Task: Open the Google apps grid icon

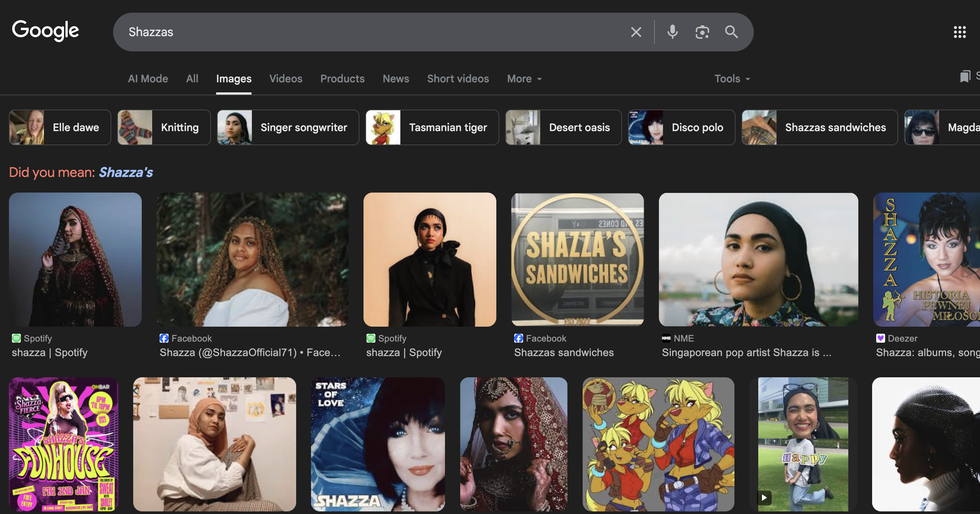Action: [960, 32]
